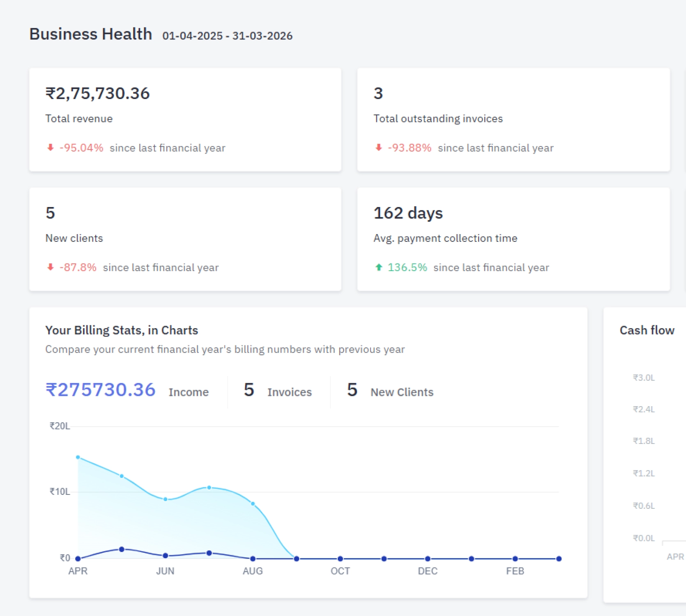Expand the Total revenue card for details

(185, 119)
